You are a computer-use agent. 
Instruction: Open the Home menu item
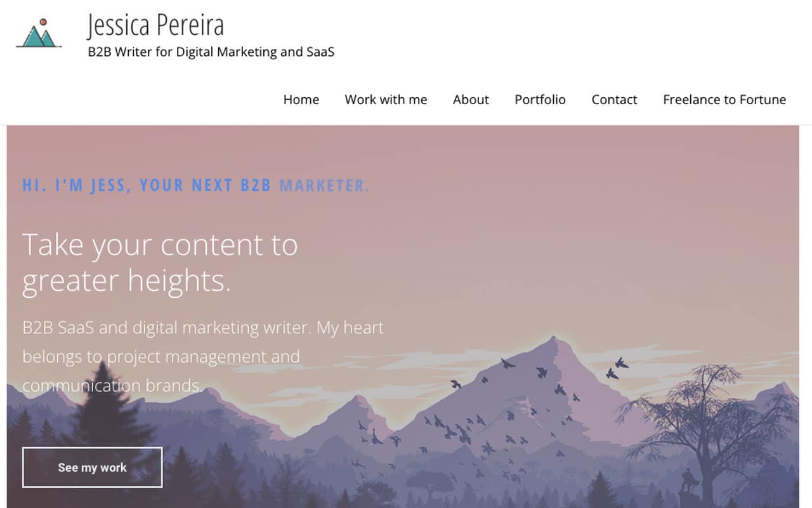(x=301, y=100)
